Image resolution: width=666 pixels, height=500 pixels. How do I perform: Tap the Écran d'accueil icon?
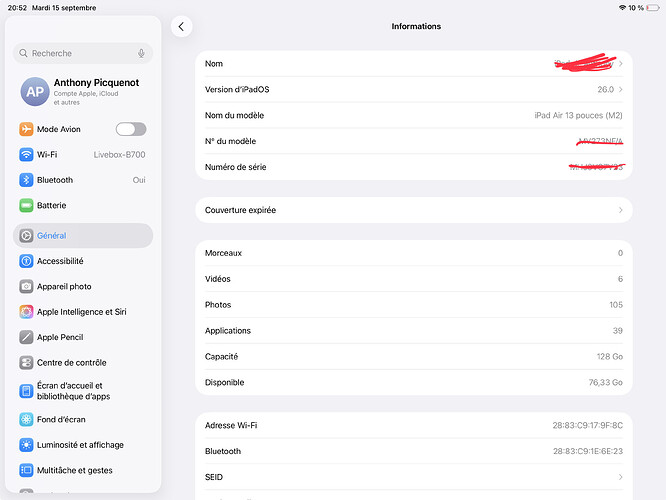[26, 391]
